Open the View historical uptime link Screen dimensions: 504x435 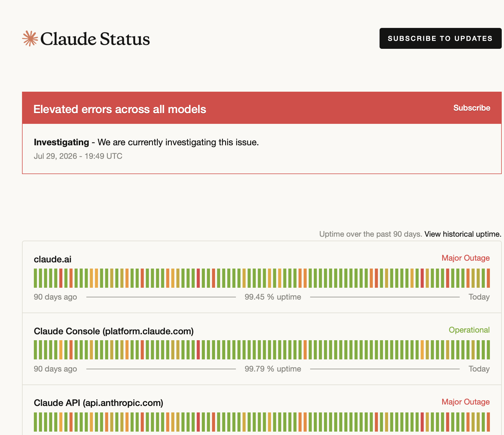463,234
